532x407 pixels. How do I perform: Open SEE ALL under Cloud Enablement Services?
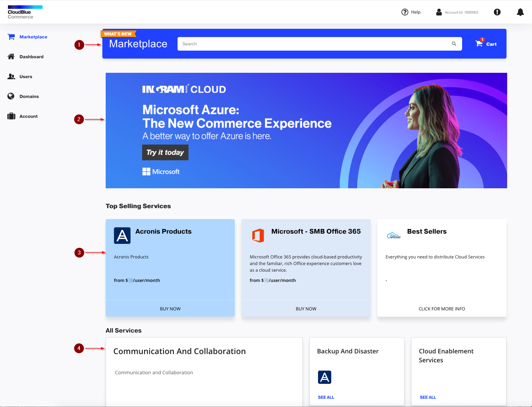427,397
